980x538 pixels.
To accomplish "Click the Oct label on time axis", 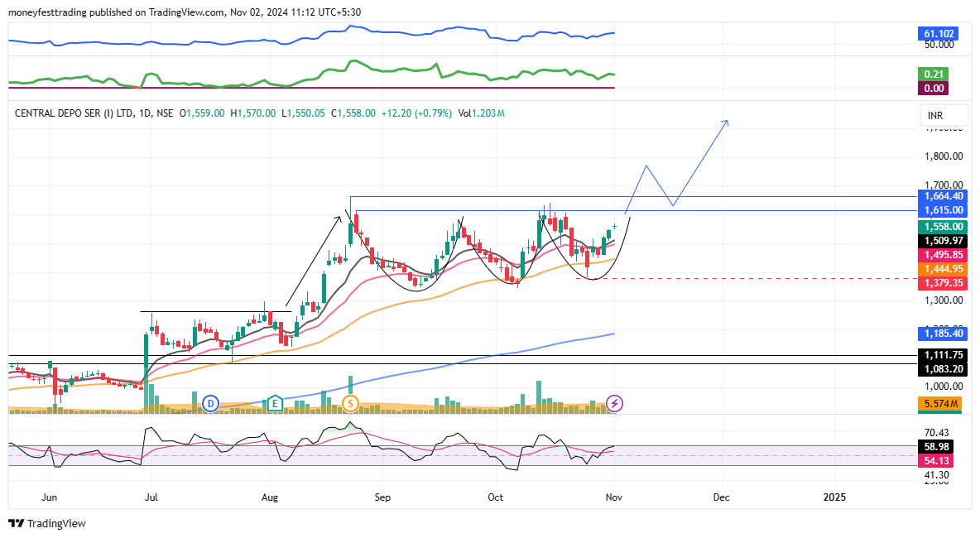I will pyautogui.click(x=495, y=497).
